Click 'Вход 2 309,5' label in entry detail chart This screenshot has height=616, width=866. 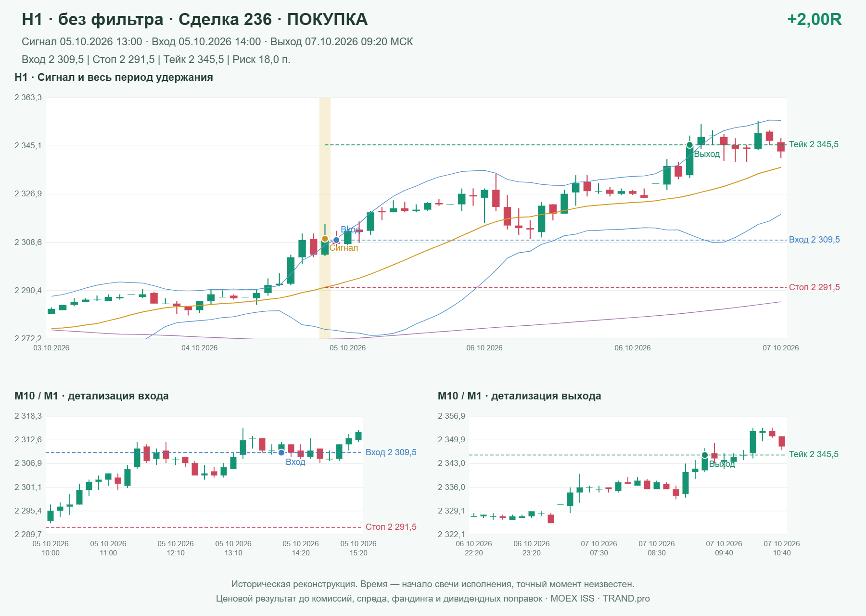[x=391, y=452]
